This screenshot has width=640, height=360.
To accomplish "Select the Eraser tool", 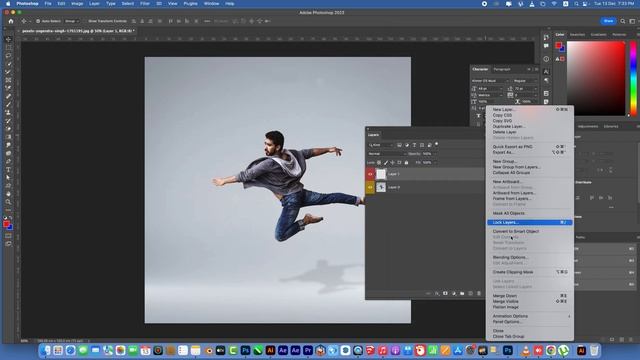I will 9,129.
